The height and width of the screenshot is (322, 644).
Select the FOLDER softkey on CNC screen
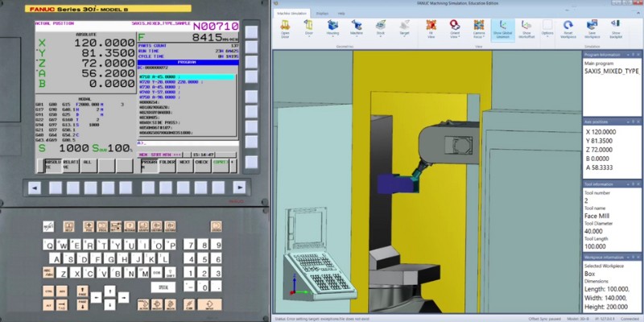click(167, 166)
